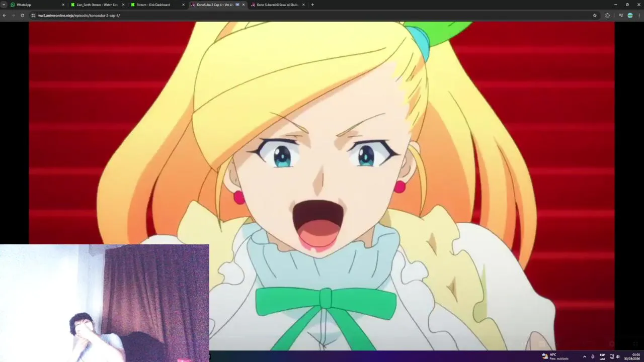
Task: Show hidden system tray icons
Action: (584, 356)
